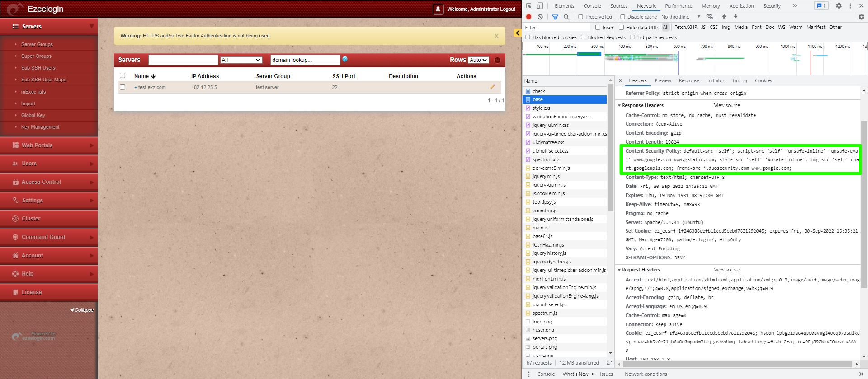The height and width of the screenshot is (379, 868).
Task: Open DevTools settings gear
Action: (x=839, y=6)
